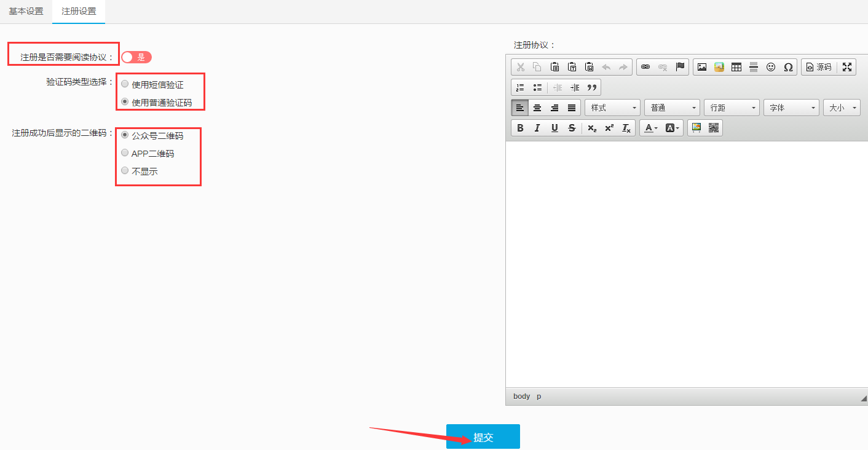This screenshot has height=450, width=868.
Task: Click inside the 注册协议 editor text area
Action: click(x=687, y=264)
